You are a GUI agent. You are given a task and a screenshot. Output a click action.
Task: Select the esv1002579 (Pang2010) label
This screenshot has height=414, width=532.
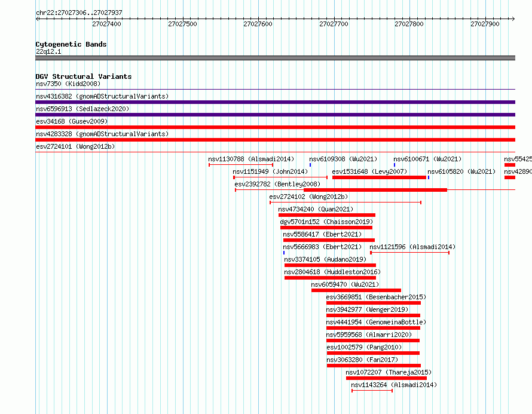coord(364,347)
